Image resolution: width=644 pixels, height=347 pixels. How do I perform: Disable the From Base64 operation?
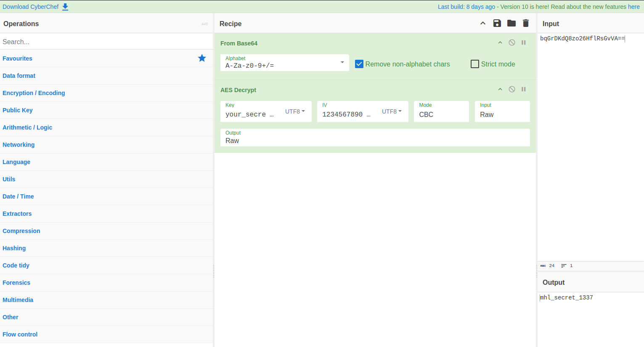click(512, 42)
